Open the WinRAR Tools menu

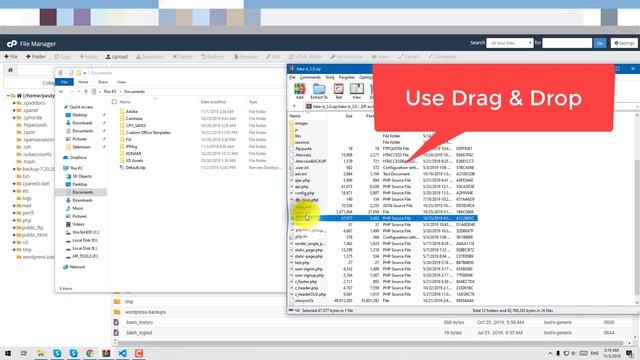point(330,77)
